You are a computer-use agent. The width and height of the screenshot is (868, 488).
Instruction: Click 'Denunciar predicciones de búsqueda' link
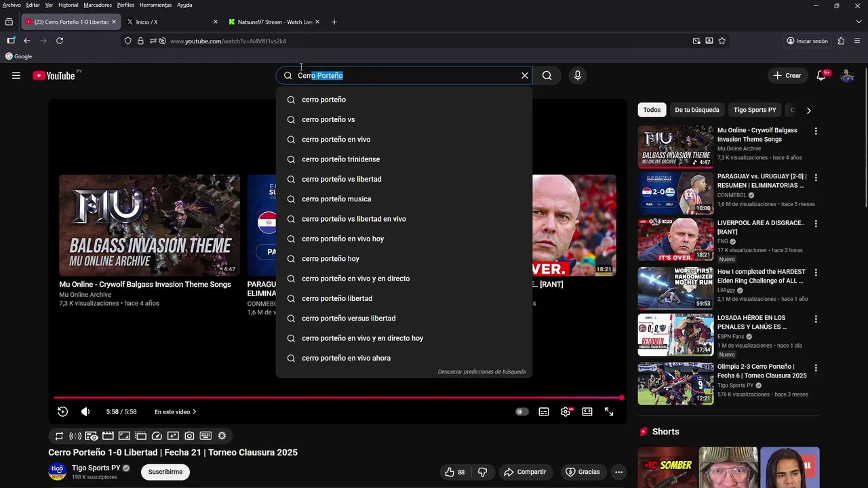[x=481, y=371]
